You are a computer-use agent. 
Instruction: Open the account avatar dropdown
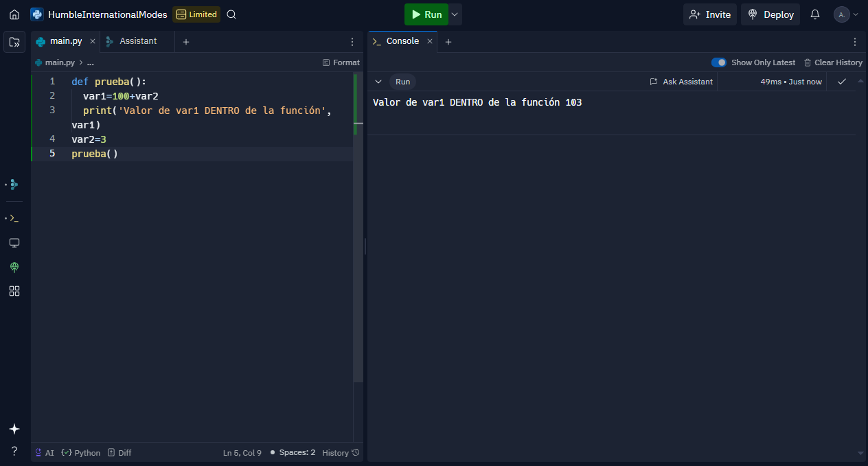pos(846,14)
